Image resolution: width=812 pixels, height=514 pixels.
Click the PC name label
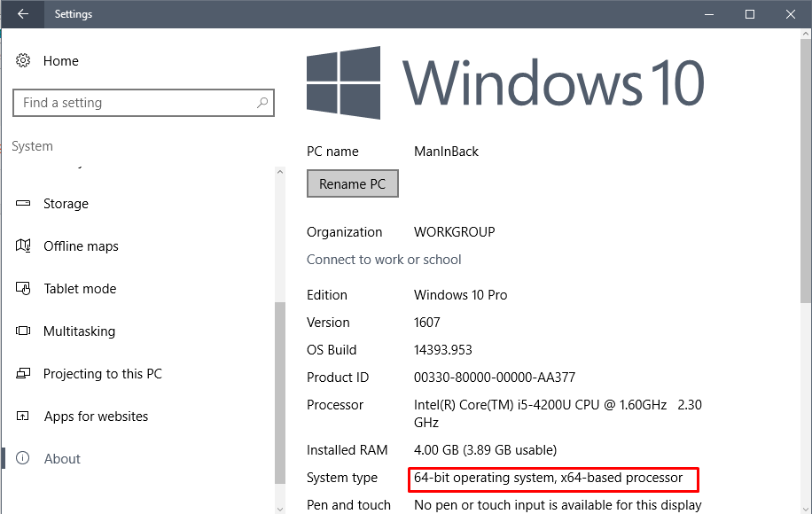[332, 152]
